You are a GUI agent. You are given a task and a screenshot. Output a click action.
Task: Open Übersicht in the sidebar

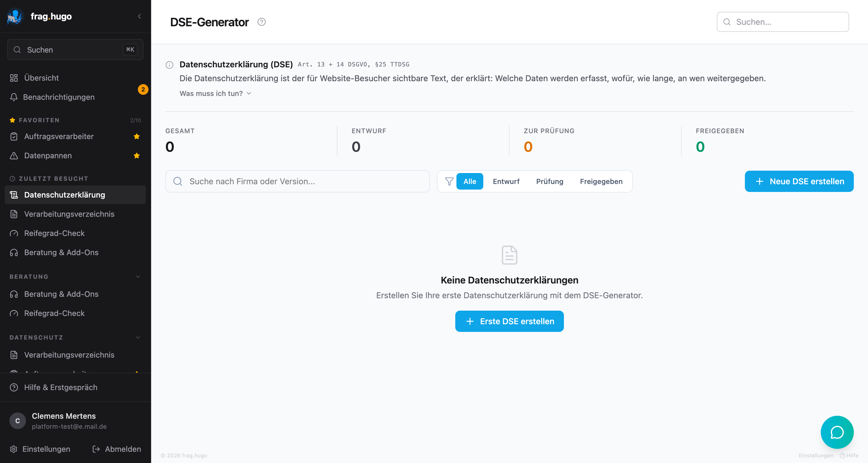pos(75,78)
